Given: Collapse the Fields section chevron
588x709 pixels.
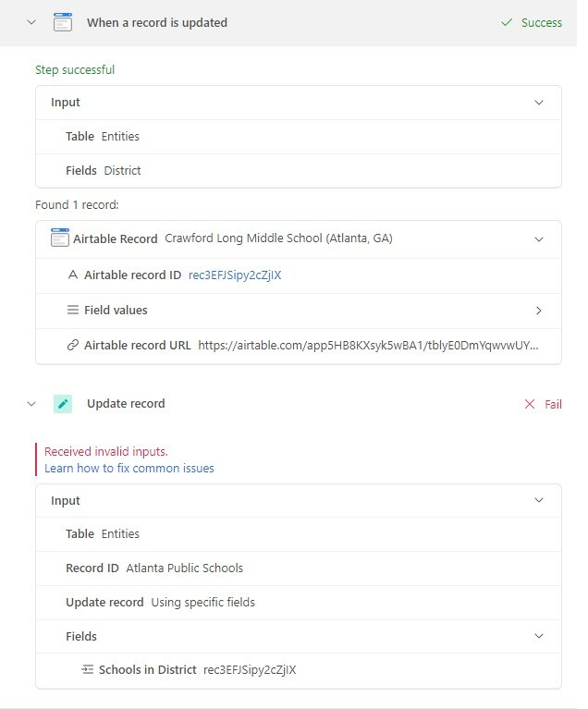Looking at the screenshot, I should [x=539, y=636].
